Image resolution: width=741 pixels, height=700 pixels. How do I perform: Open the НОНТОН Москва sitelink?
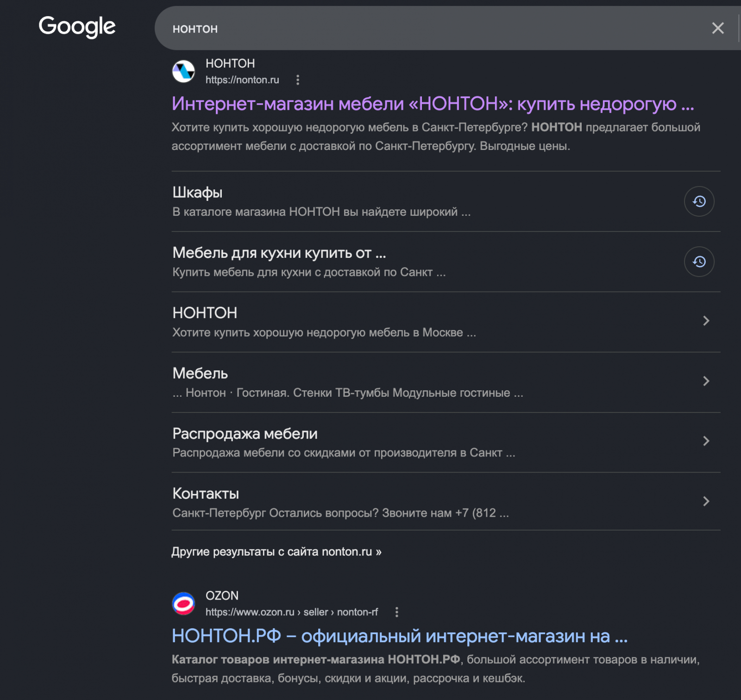pos(205,313)
